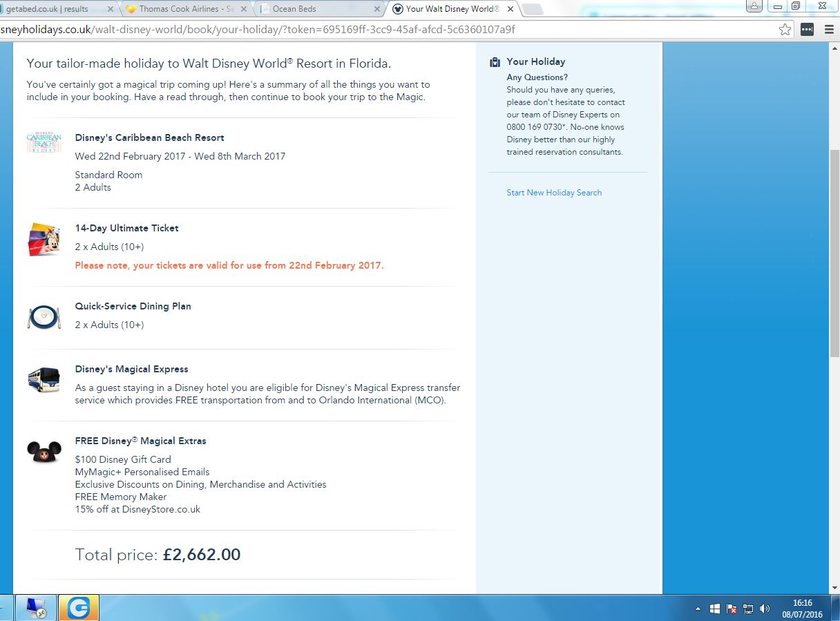Viewport: 840px width, 621px height.
Task: Click the volume speaker tray icon
Action: (x=764, y=609)
